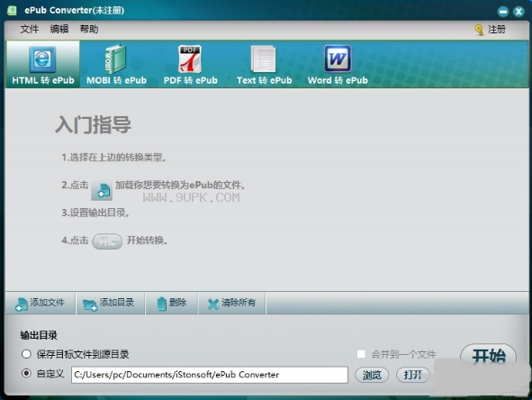Click step text 1.选择在上边的转换类型
Screen dimensions: 532x400
[113, 158]
